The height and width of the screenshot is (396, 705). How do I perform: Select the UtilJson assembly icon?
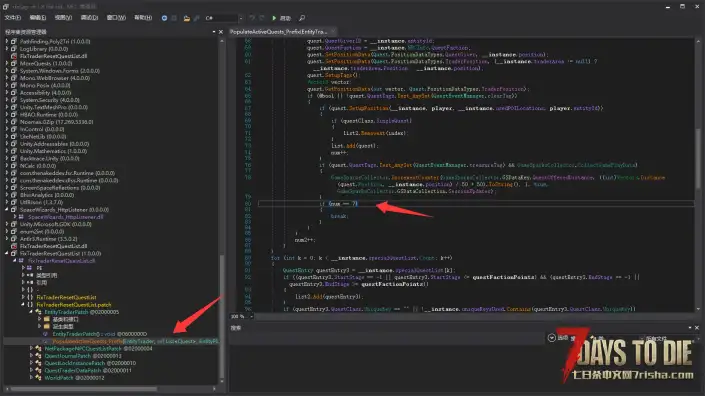point(14,202)
